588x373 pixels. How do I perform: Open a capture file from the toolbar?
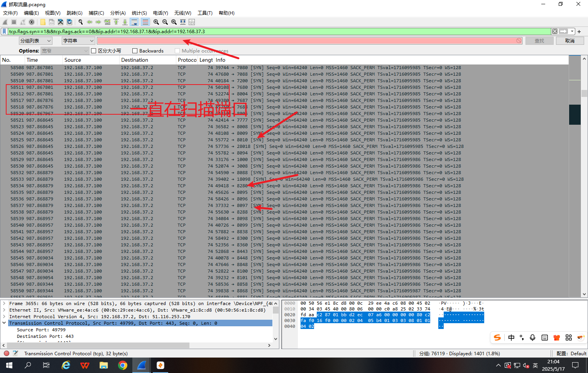(x=42, y=22)
